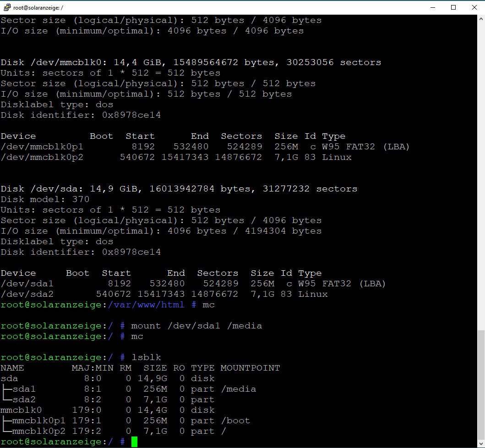
Task: Minimize the PuTTY terminal window
Action: point(432,7)
